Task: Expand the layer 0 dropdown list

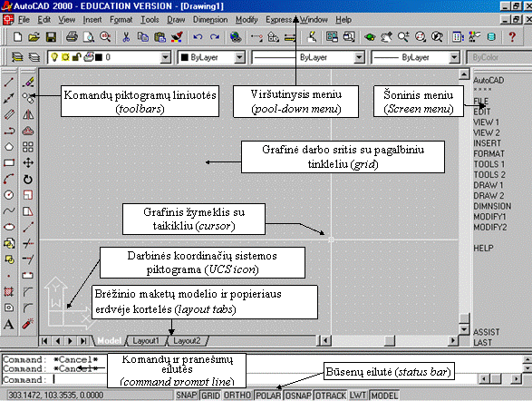Action: [165, 57]
